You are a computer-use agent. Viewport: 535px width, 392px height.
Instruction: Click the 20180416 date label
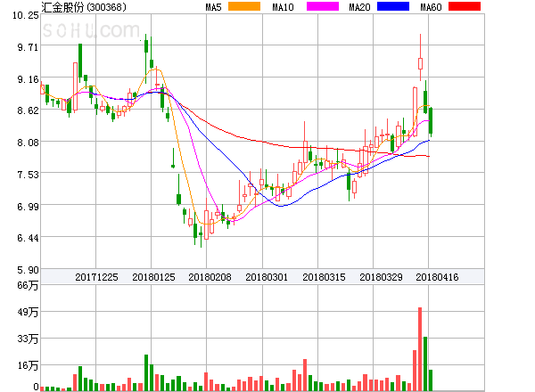pos(437,277)
